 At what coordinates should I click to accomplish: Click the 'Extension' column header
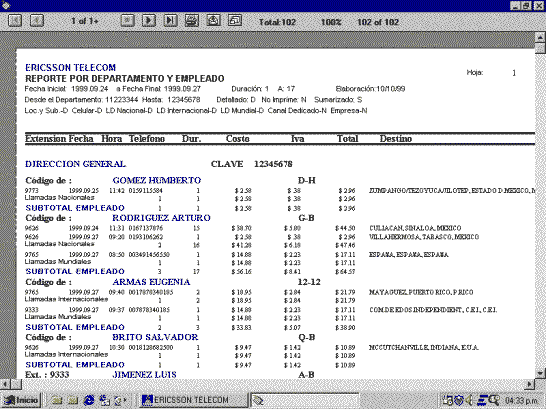45,139
